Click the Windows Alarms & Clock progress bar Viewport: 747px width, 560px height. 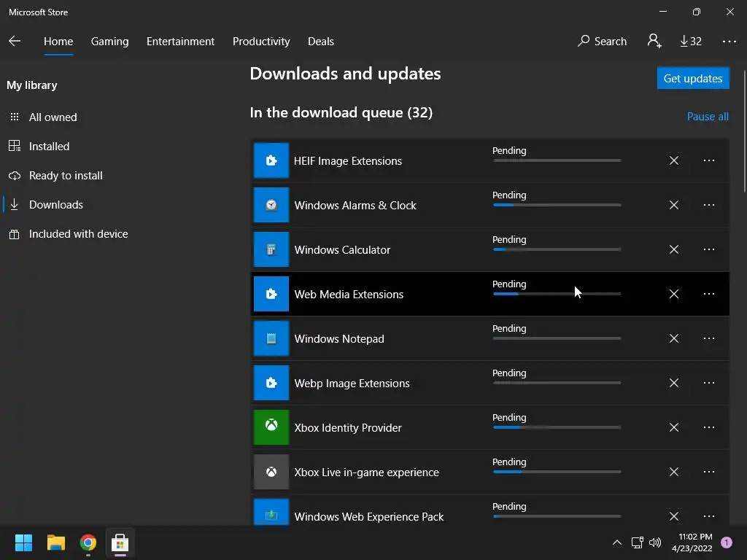[557, 205]
